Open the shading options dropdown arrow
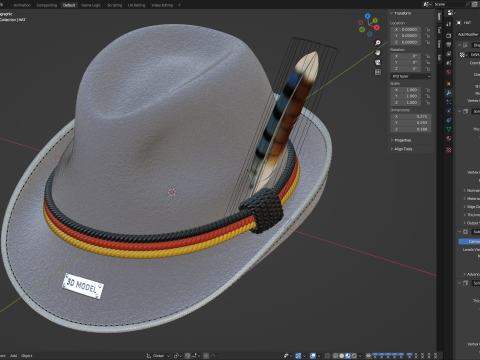 click(360, 356)
